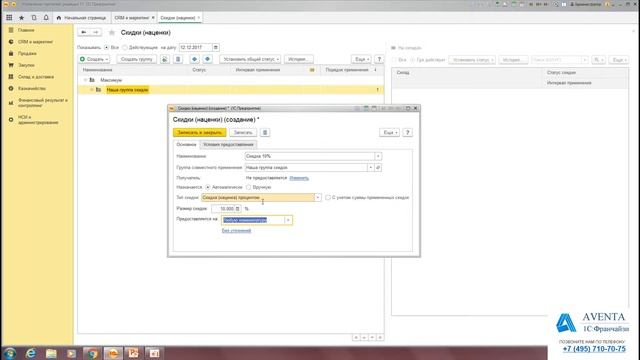Screen dimensions: 640x360
Task: Open Favorites star in top panel
Action: (22, 18)
